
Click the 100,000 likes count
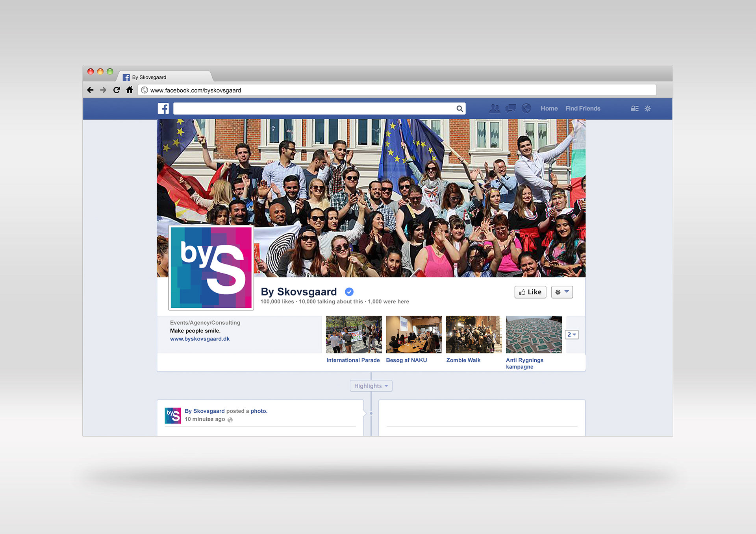click(x=277, y=302)
